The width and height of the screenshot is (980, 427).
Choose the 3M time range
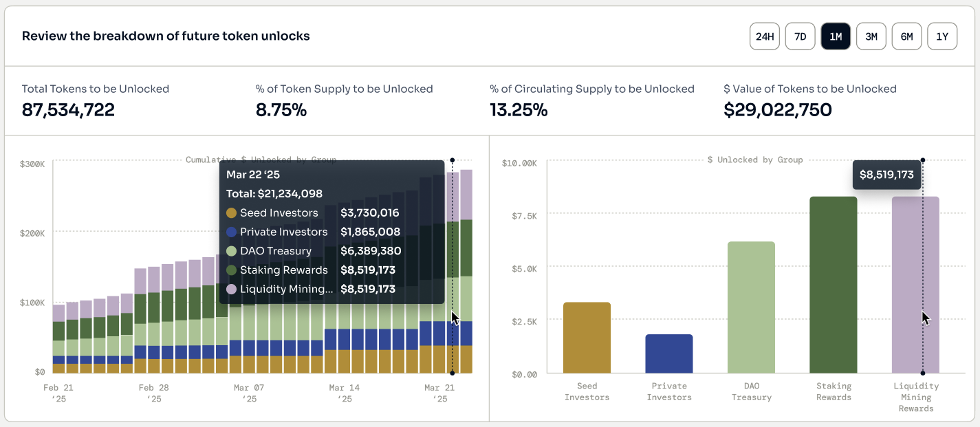[871, 36]
